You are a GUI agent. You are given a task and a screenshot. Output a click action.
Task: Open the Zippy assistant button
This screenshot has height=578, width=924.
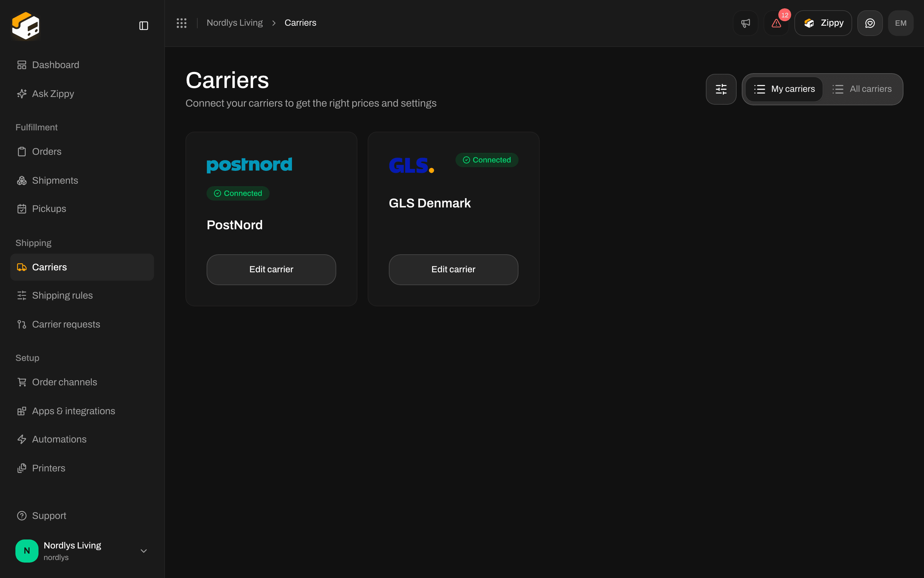823,23
